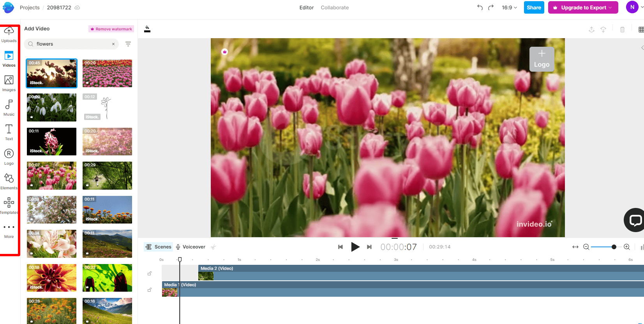This screenshot has height=324, width=644.
Task: Add a Logo on the video preview
Action: 542,59
